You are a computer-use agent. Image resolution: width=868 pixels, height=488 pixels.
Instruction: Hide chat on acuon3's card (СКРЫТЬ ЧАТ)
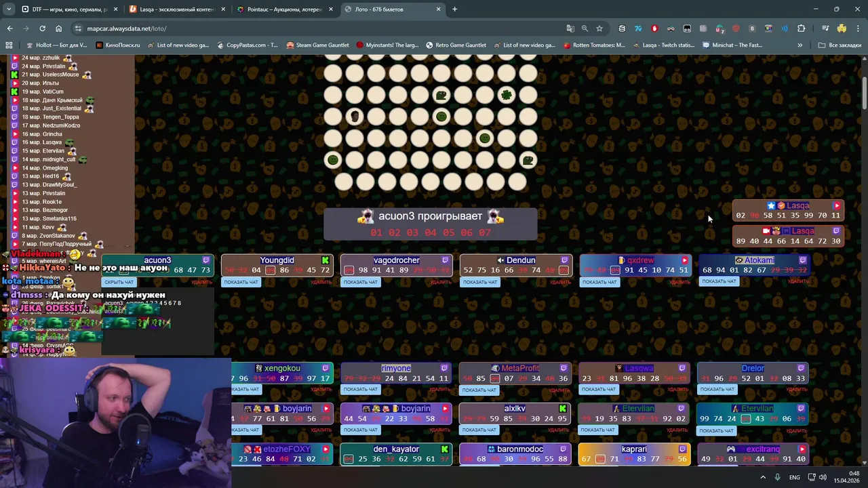tap(119, 282)
